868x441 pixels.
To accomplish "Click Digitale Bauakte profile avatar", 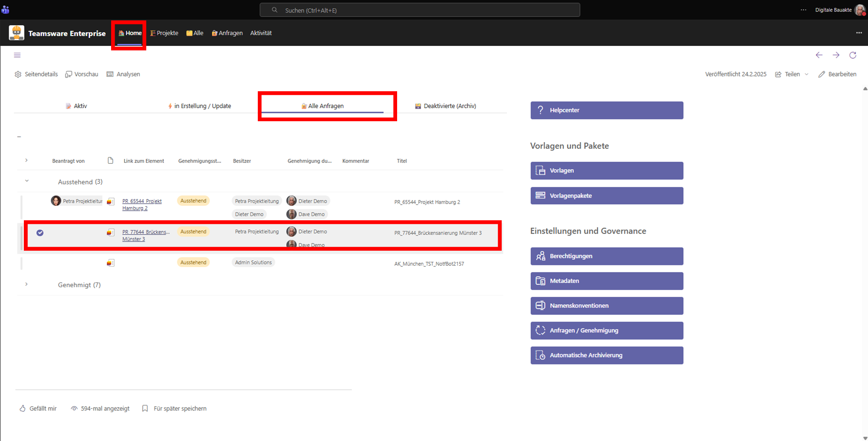I will point(859,10).
